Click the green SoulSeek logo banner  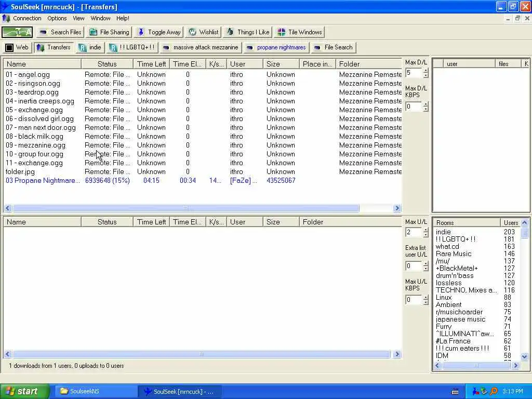[x=17, y=32]
